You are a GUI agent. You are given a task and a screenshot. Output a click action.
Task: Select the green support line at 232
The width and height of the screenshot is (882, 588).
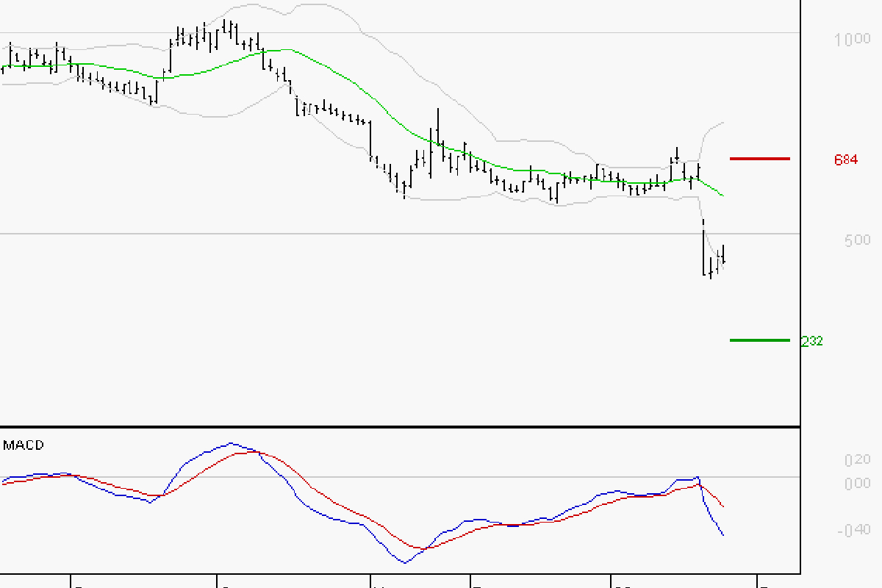(759, 340)
